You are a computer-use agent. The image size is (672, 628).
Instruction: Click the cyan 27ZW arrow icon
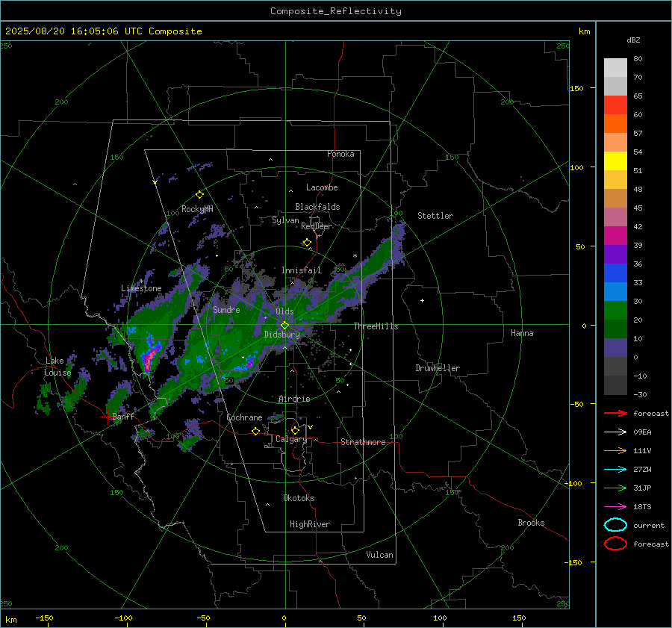[x=615, y=470]
